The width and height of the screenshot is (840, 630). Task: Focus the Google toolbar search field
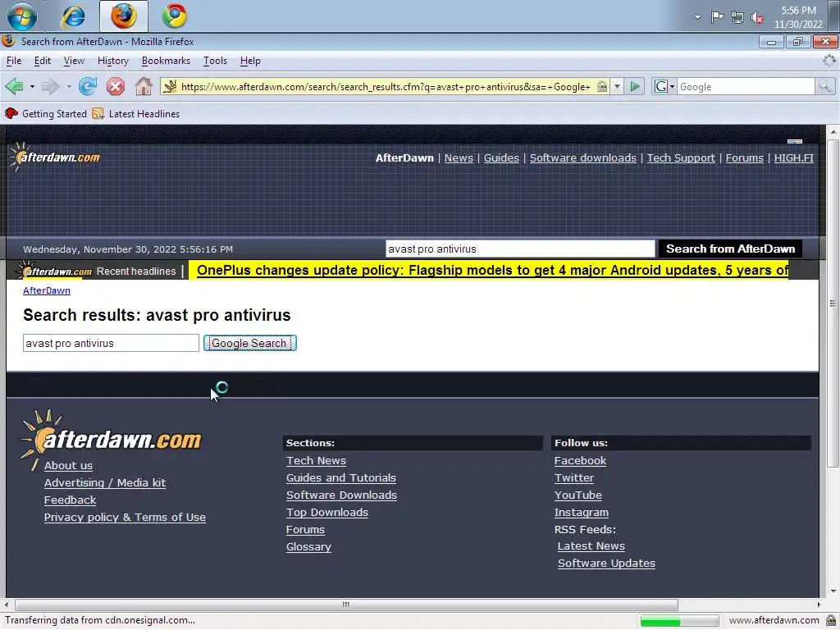click(746, 86)
